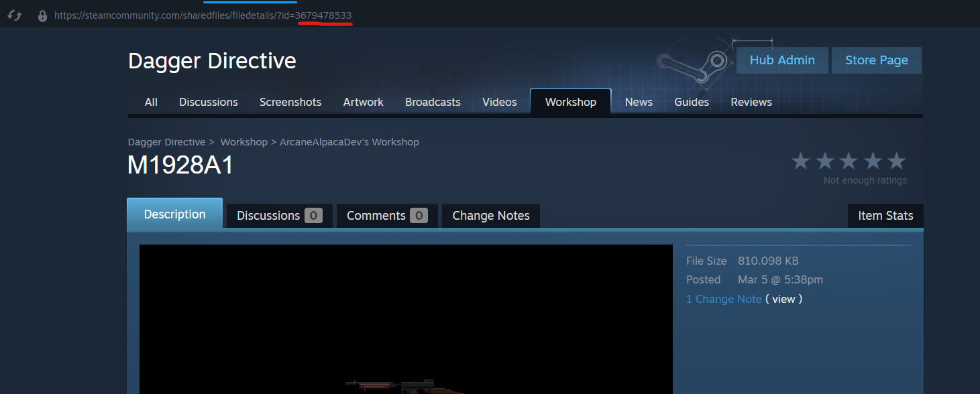The image size is (980, 394).
Task: Click the Steam Community URL address field
Action: tap(203, 15)
